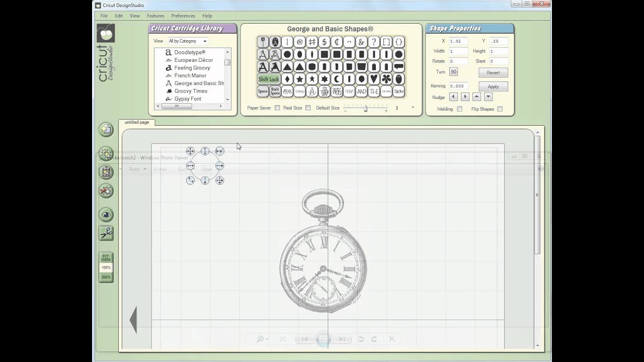The height and width of the screenshot is (362, 644).
Task: Click the red X delete icon in left sidebar
Action: coord(106,191)
